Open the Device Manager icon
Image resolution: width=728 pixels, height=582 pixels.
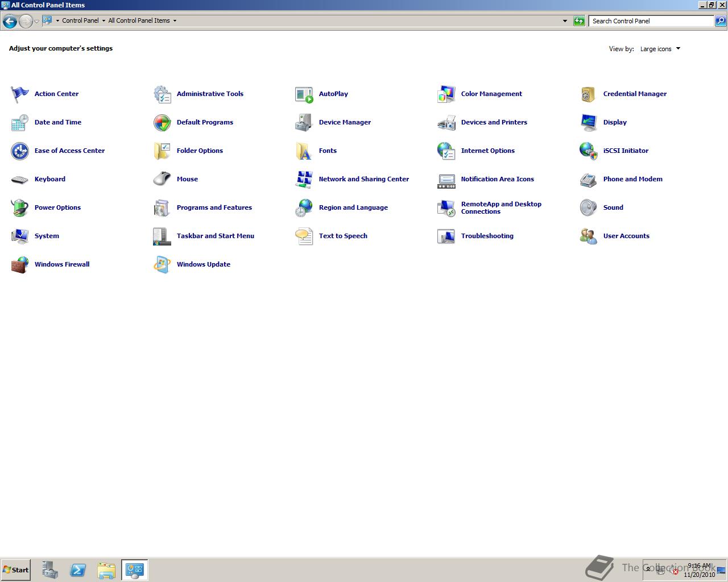click(x=304, y=122)
